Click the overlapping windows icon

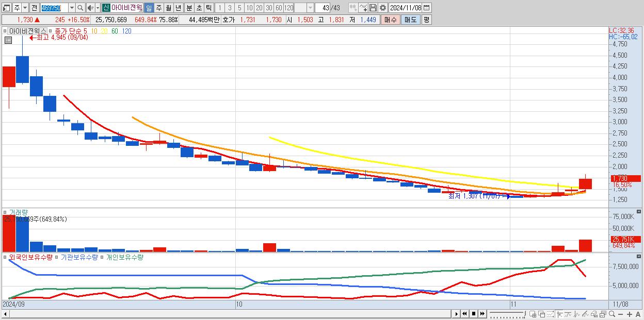pyautogui.click(x=542, y=314)
